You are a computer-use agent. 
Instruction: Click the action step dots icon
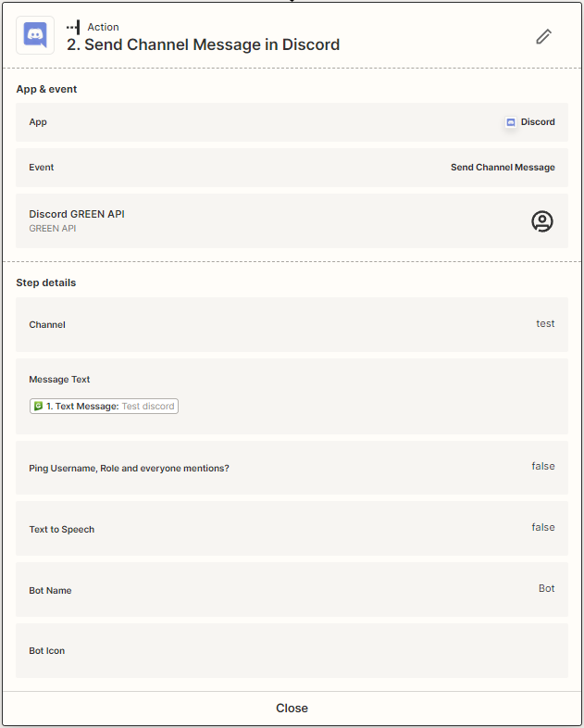73,27
